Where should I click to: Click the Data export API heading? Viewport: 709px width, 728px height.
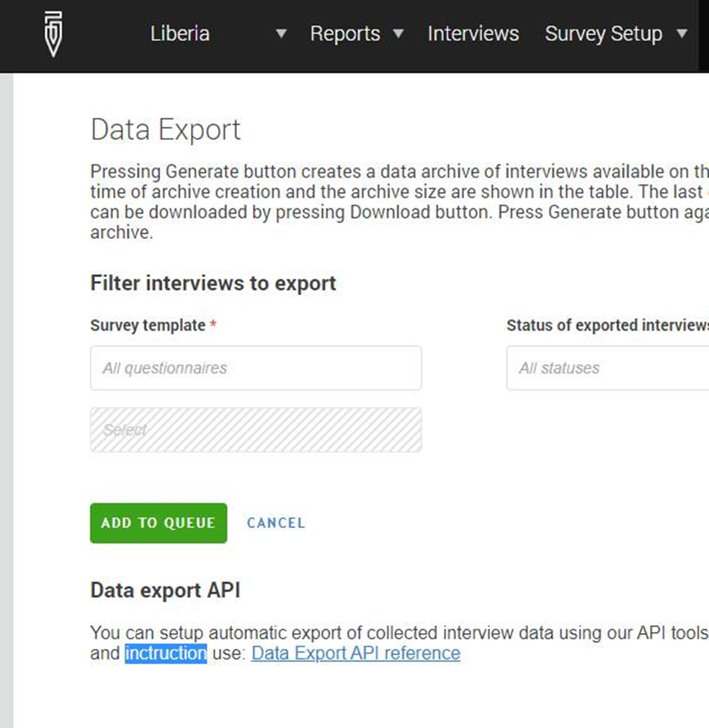pos(166,590)
